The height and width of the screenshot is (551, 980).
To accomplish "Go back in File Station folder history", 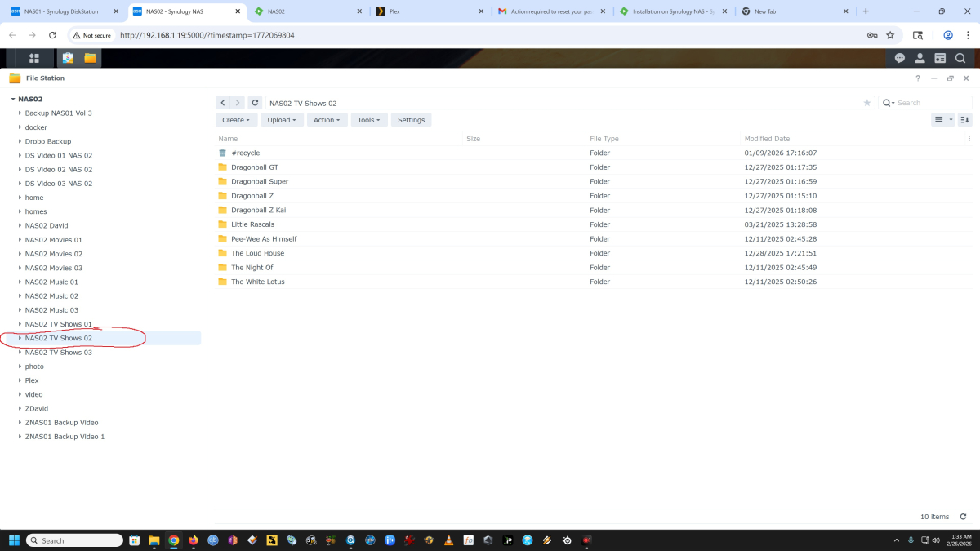I will tap(223, 103).
